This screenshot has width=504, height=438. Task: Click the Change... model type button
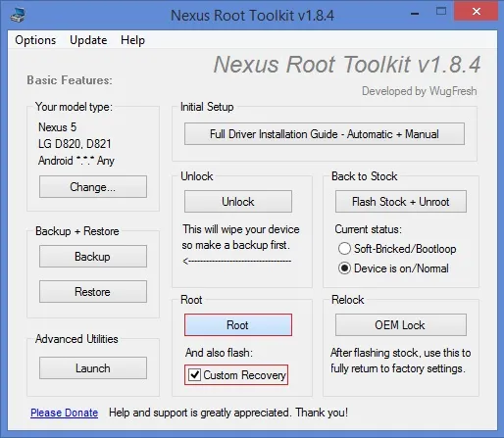tap(93, 187)
